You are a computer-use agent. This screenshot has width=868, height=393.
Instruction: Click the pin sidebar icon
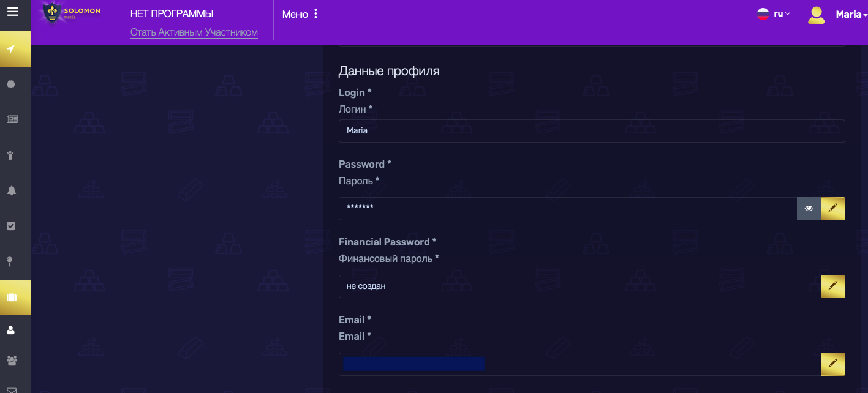[x=11, y=261]
